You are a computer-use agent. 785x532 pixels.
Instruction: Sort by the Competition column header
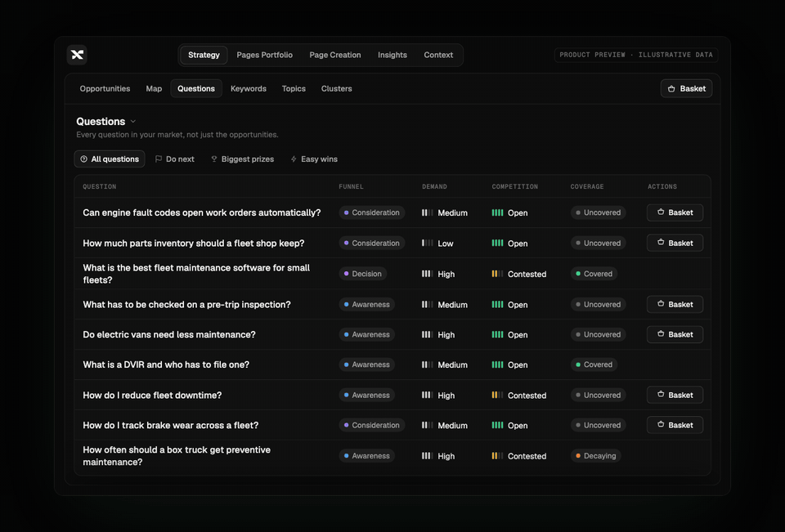(514, 186)
